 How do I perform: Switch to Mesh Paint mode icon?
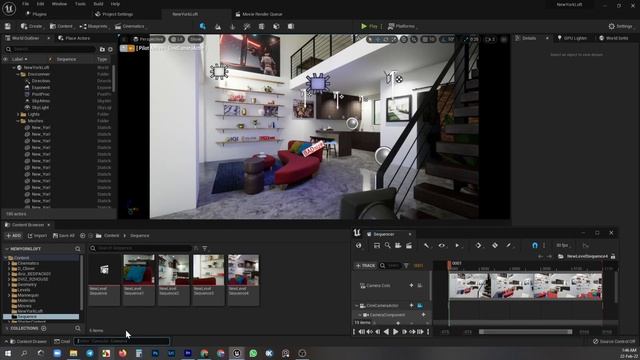coord(247,27)
